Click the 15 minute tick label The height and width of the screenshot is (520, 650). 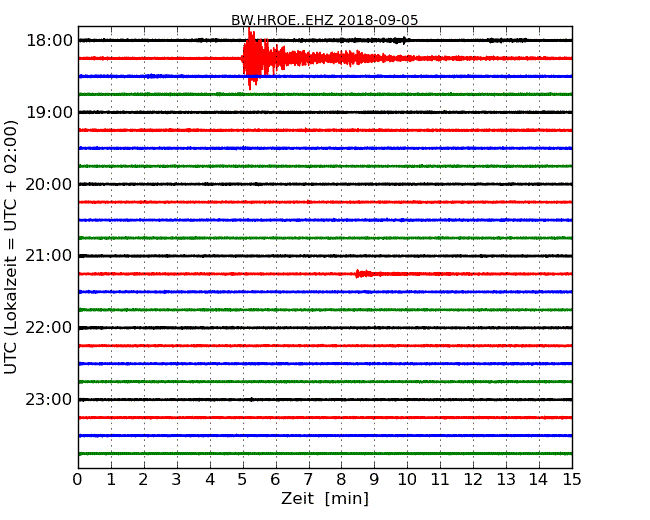pyautogui.click(x=572, y=480)
